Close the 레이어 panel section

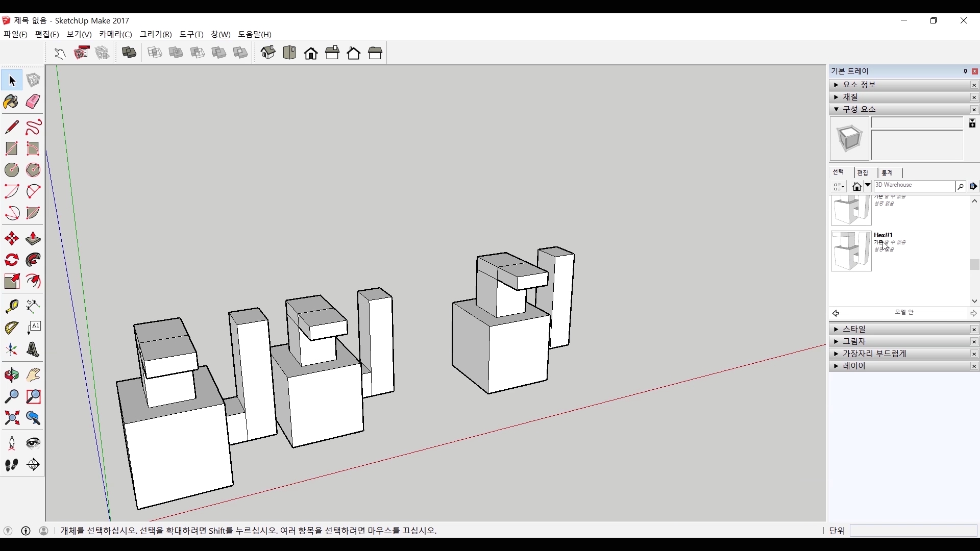point(974,366)
